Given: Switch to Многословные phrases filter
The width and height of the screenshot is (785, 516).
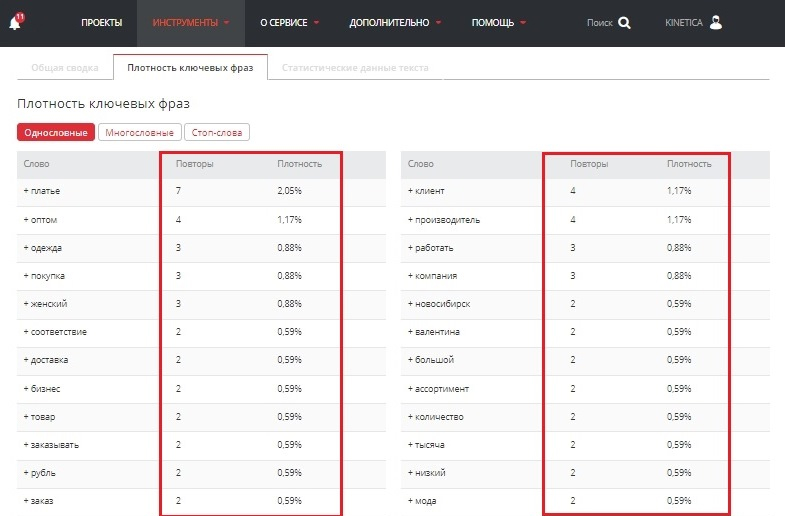Looking at the screenshot, I should (x=140, y=132).
